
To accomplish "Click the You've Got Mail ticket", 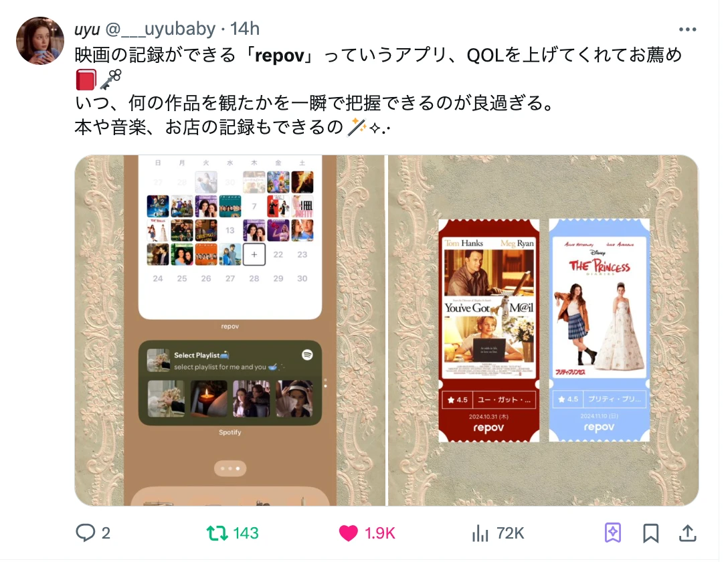I will [x=489, y=331].
